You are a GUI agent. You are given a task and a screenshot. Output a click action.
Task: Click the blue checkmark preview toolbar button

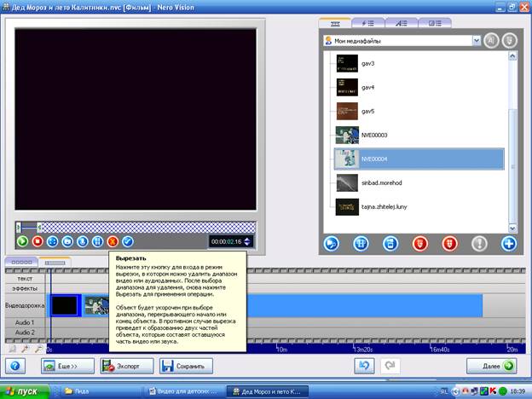click(x=128, y=241)
